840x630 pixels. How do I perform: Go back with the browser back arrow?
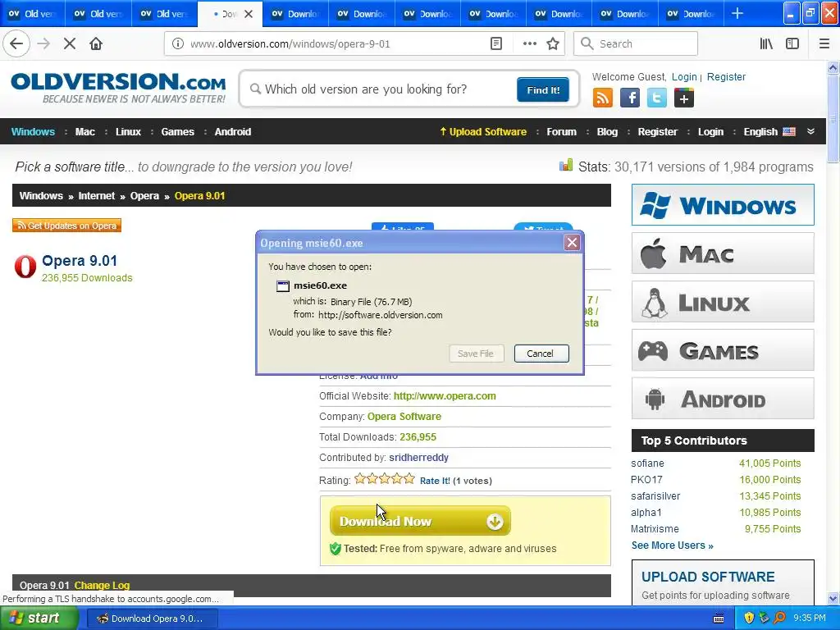coord(16,44)
